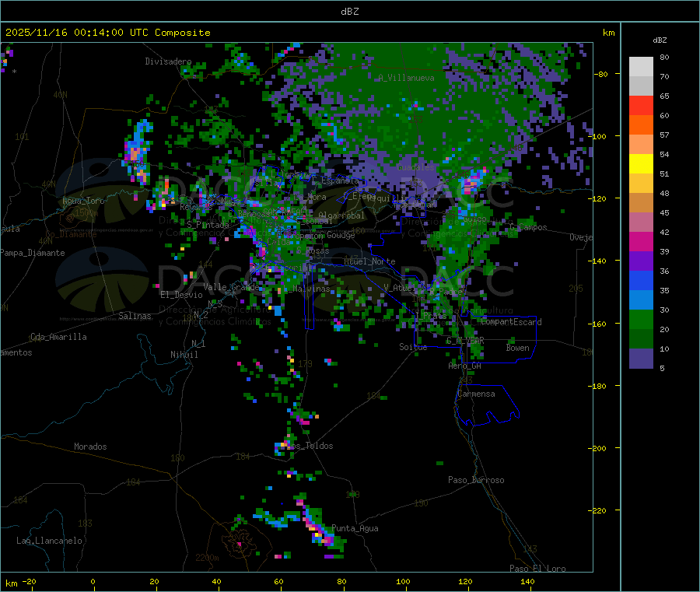
Task: Click the Valle_Grande location label
Action: click(231, 287)
